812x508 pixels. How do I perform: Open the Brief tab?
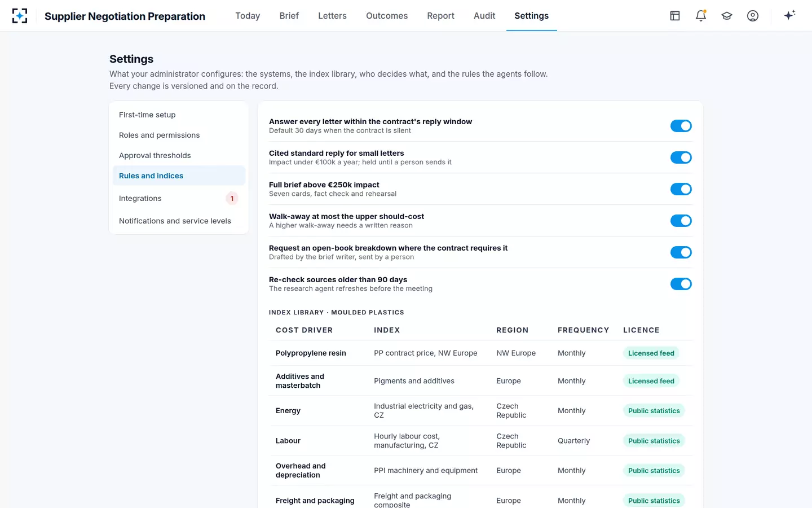pyautogui.click(x=289, y=16)
